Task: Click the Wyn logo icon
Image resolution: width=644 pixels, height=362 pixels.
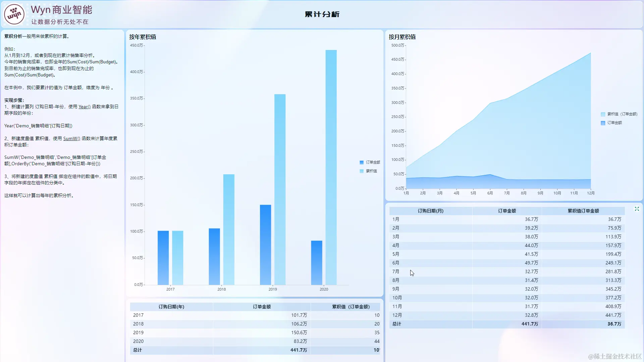Action: [x=14, y=14]
